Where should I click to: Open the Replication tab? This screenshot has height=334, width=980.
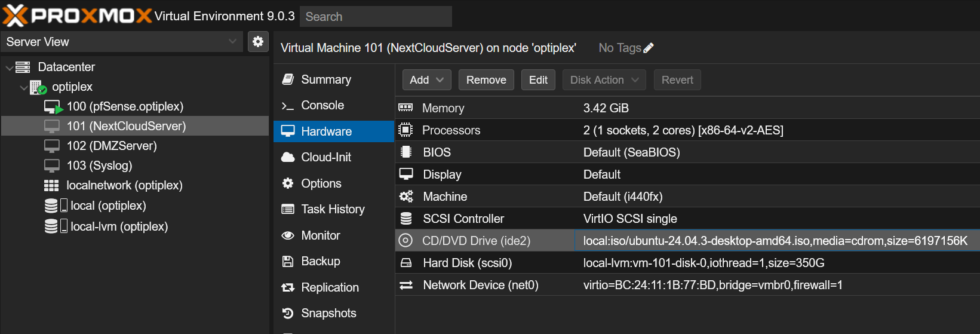click(334, 287)
